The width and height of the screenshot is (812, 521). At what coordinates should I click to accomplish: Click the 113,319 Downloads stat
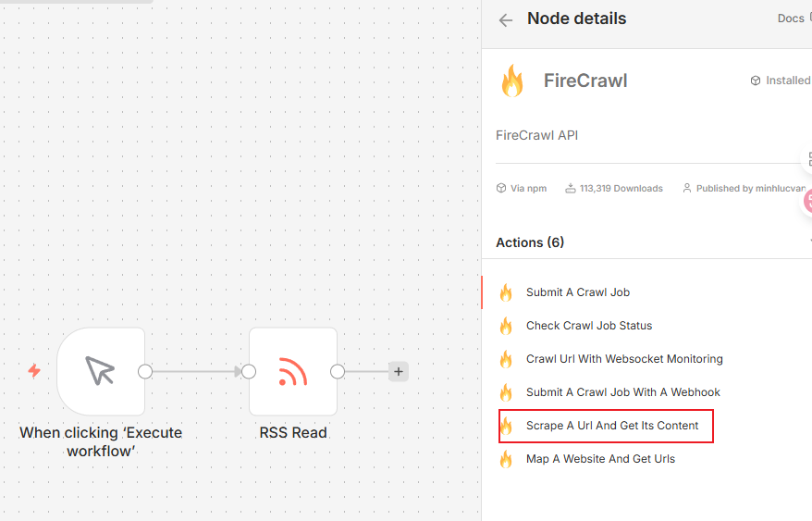[614, 188]
